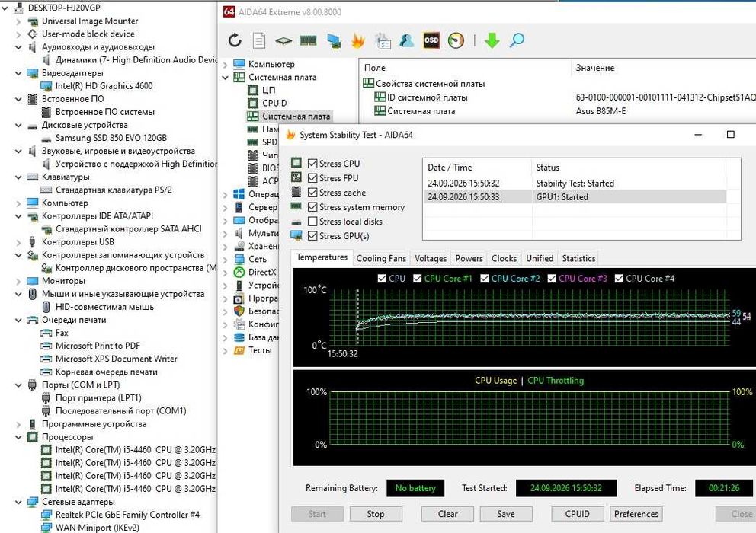Click the memory module icon in AIDA64 toolbar
756x533 pixels.
(x=308, y=40)
